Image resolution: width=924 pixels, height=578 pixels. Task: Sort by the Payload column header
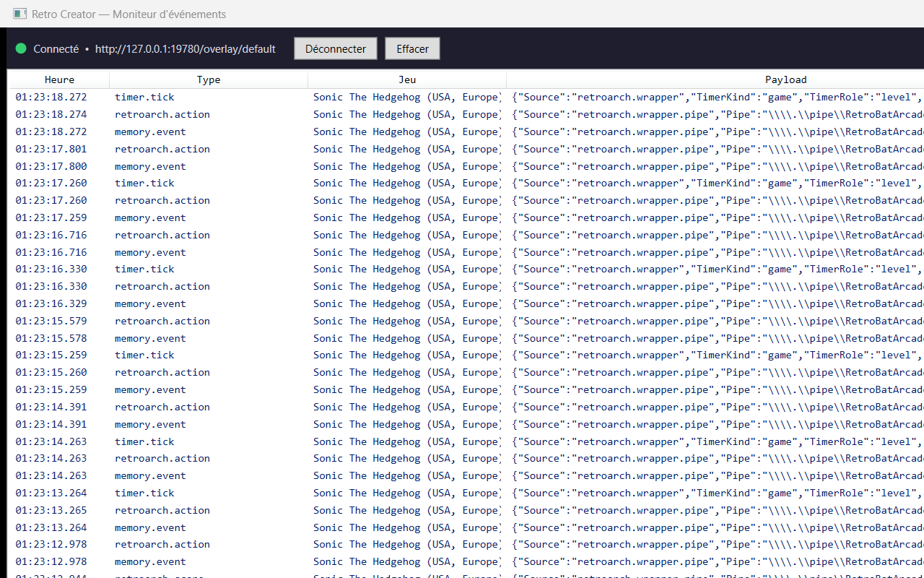(x=786, y=79)
